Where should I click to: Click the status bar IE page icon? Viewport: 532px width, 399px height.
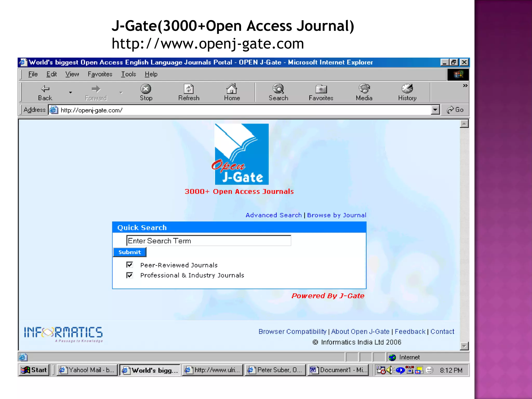click(23, 357)
